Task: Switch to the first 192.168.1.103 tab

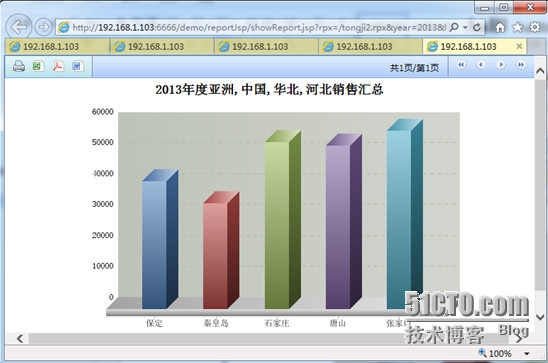Action: [57, 46]
